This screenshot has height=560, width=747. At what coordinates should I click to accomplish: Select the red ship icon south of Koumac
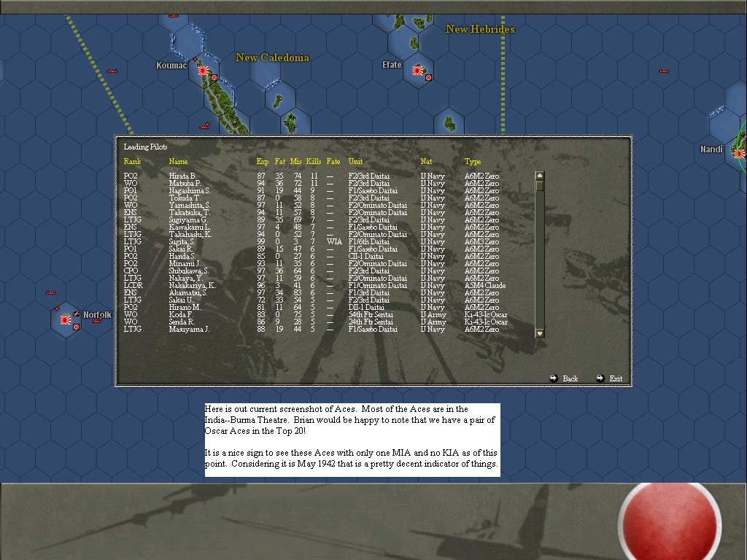[x=205, y=126]
